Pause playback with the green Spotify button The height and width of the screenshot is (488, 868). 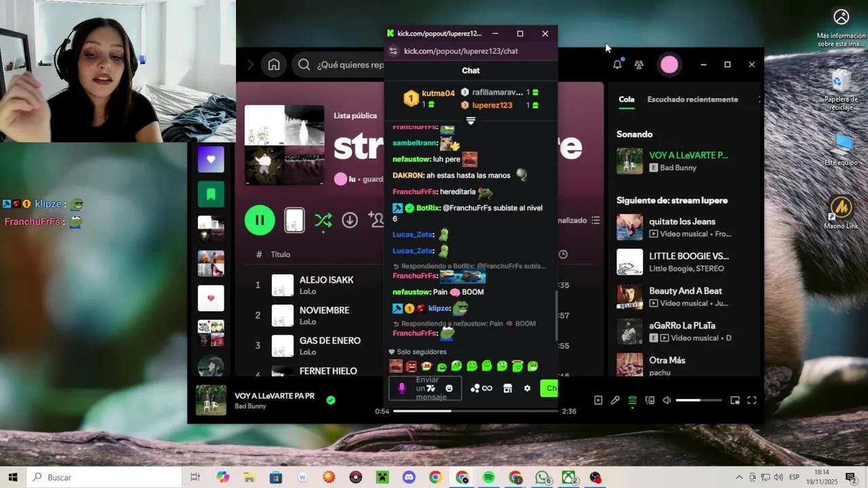tap(260, 220)
